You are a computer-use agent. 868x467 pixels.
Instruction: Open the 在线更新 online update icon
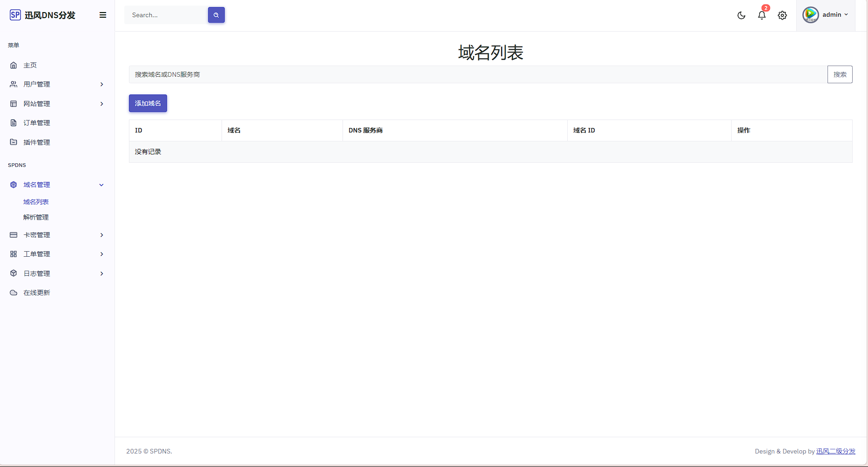coord(13,293)
